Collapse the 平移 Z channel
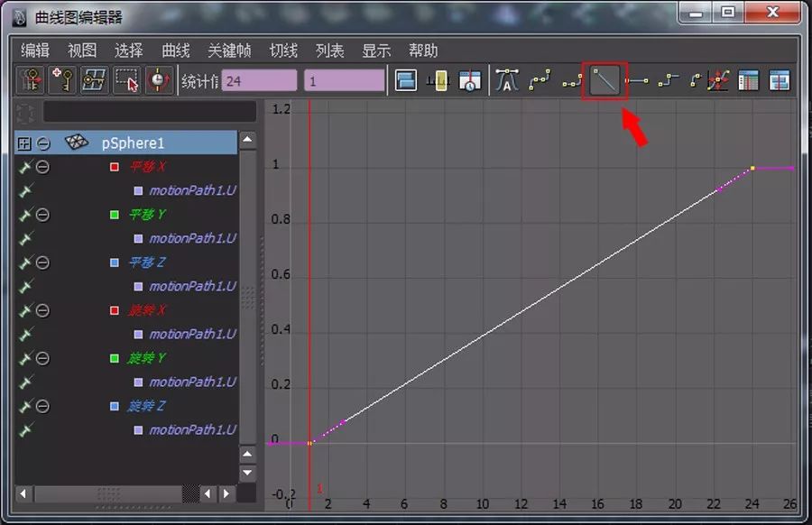 click(43, 262)
